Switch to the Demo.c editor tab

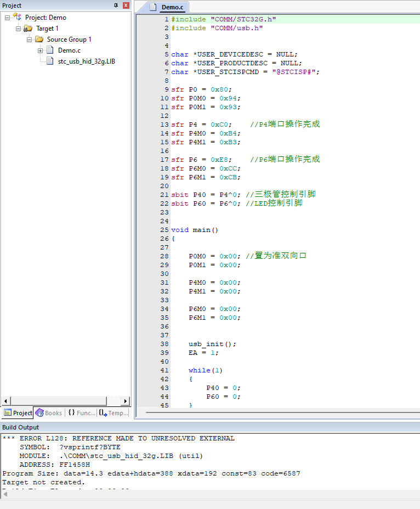click(x=172, y=7)
